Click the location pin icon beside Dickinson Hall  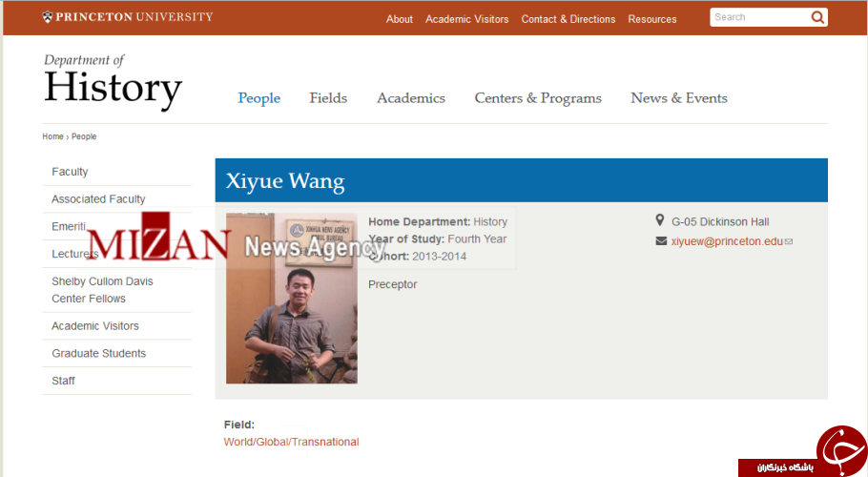(x=660, y=220)
